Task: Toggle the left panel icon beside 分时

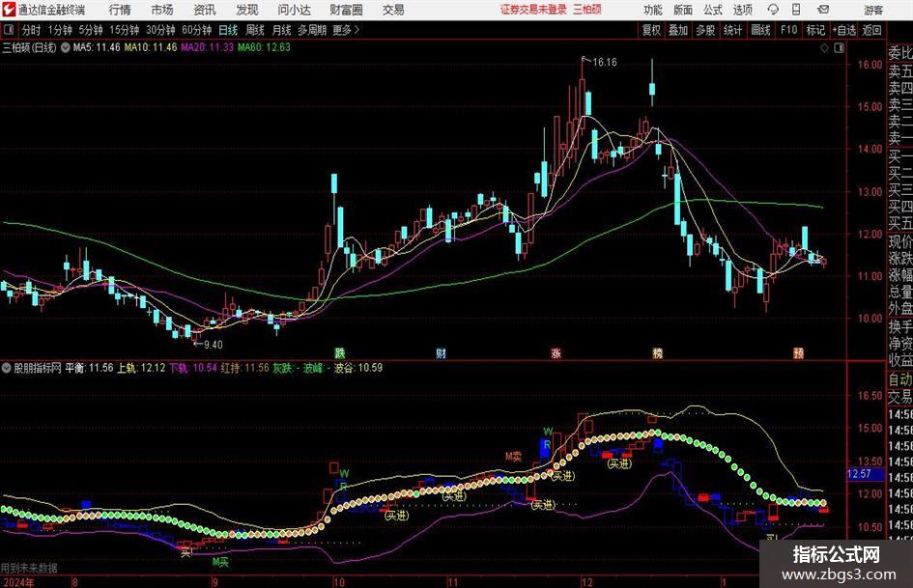Action: coord(8,30)
